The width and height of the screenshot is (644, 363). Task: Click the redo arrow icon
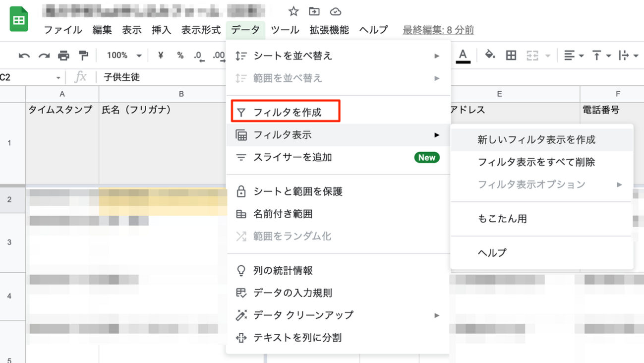point(44,56)
